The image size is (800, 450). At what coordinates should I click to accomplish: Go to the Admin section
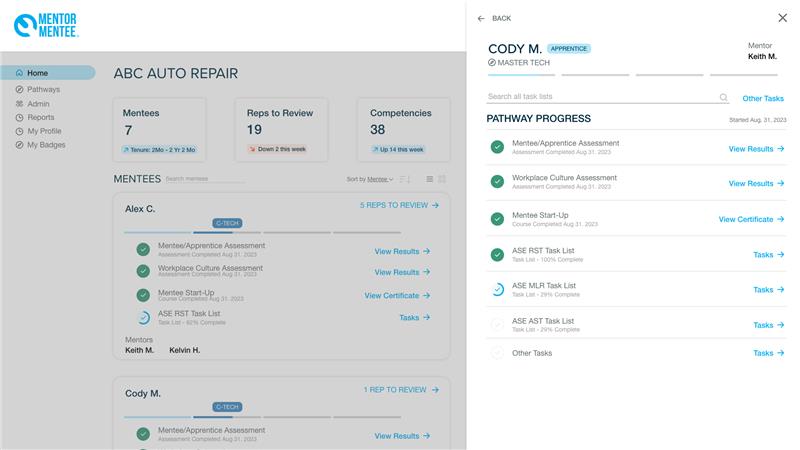tap(32, 104)
